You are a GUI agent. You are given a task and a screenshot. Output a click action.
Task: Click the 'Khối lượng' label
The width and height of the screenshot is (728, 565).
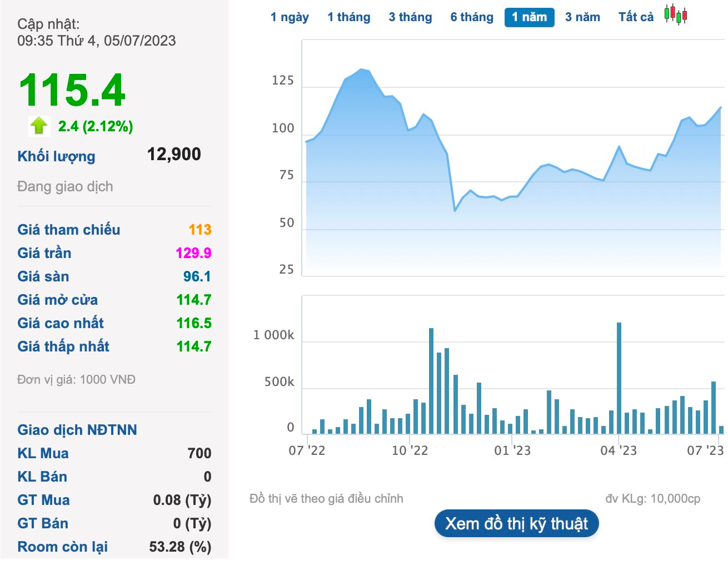56,156
